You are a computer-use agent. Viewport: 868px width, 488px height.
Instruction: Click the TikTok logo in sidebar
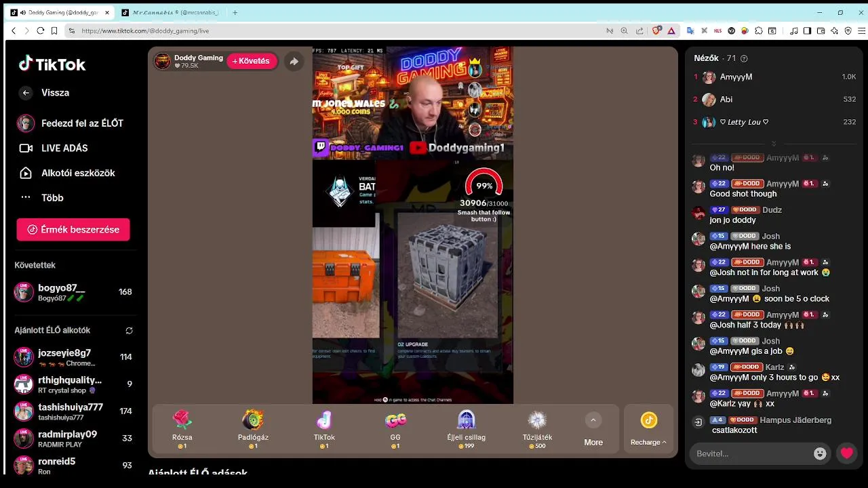(52, 64)
